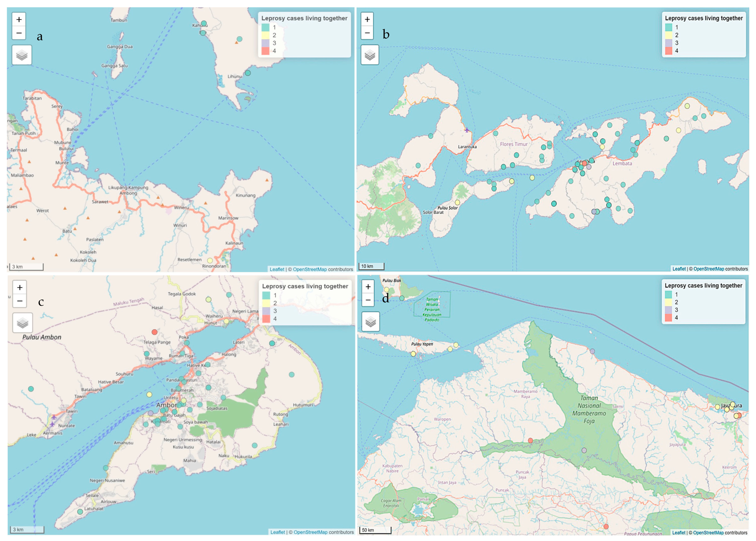Click the Pulau Ambon map label
756x541 pixels.
click(x=42, y=337)
